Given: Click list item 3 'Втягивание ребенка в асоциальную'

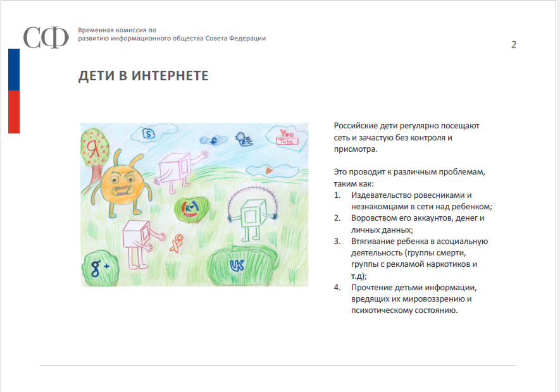Looking at the screenshot, I should click(420, 242).
